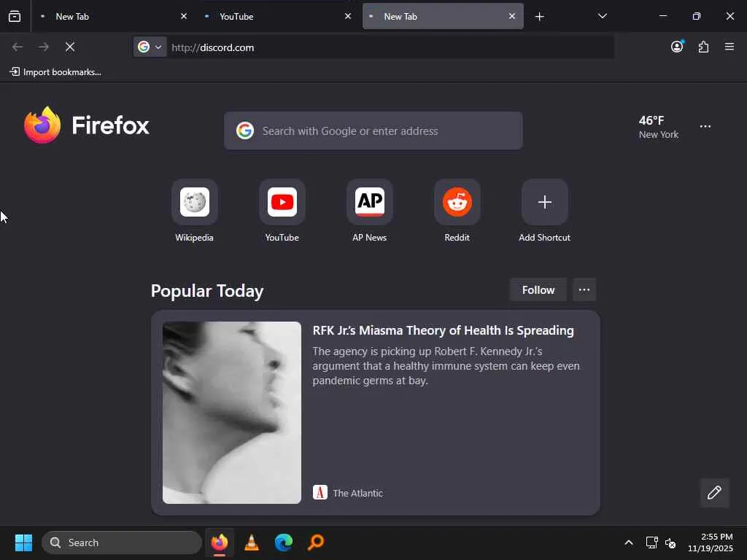The width and height of the screenshot is (747, 560).
Task: Click Firefox icon in the taskbar
Action: tap(219, 542)
